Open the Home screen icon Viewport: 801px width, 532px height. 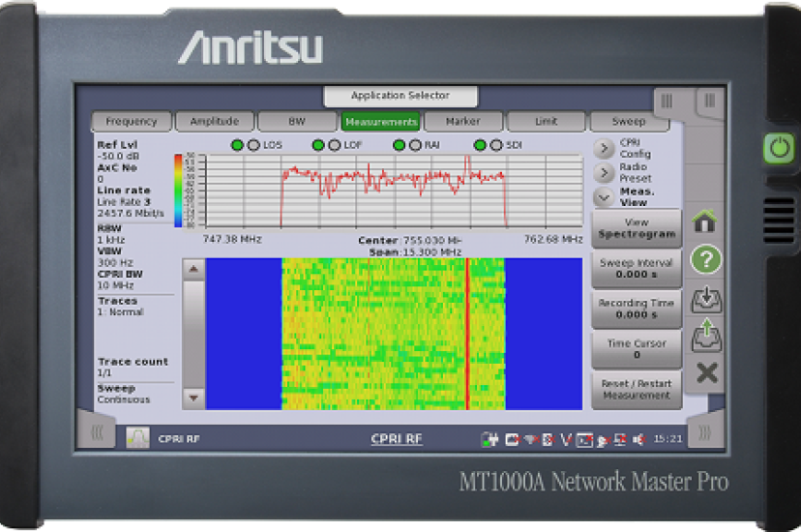click(705, 222)
